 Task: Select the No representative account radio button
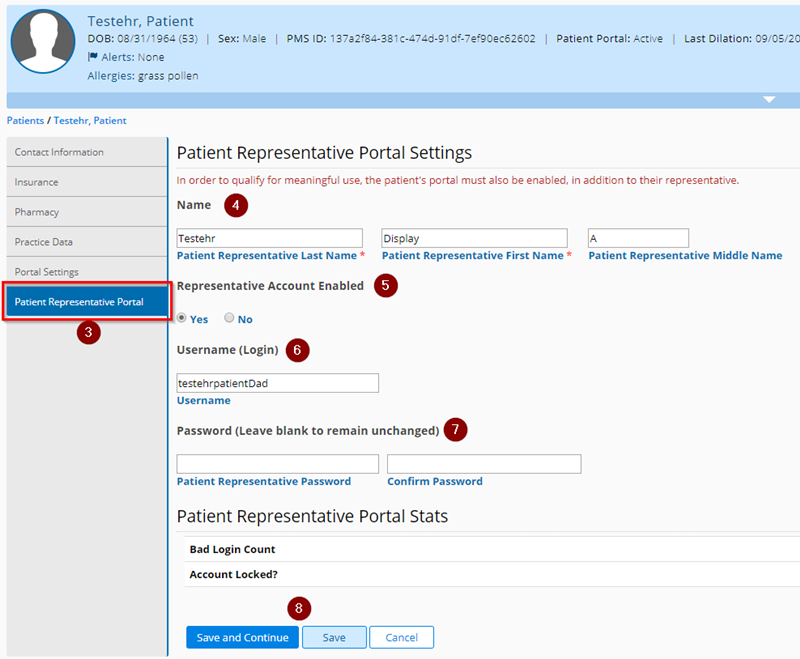tap(230, 318)
